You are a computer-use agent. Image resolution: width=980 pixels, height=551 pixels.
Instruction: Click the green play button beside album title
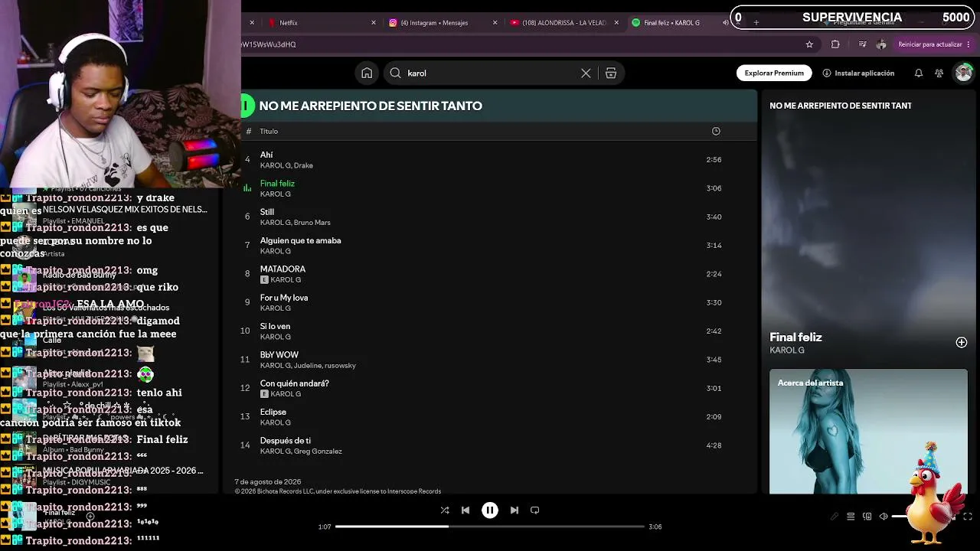click(247, 106)
